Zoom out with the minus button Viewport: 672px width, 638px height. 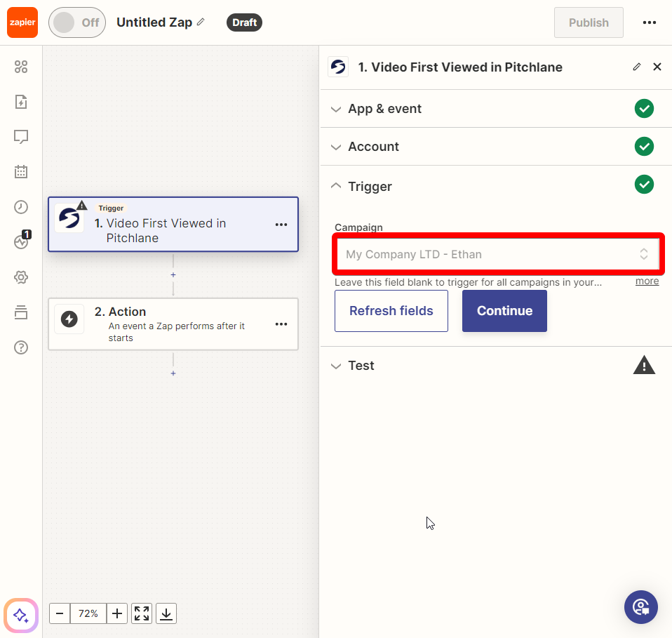coord(60,613)
